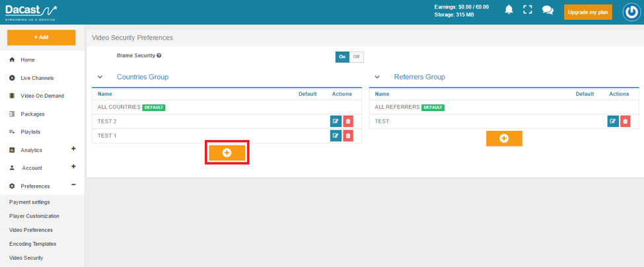Click the Video On Demand film icon
This screenshot has height=267, width=644.
[x=12, y=96]
